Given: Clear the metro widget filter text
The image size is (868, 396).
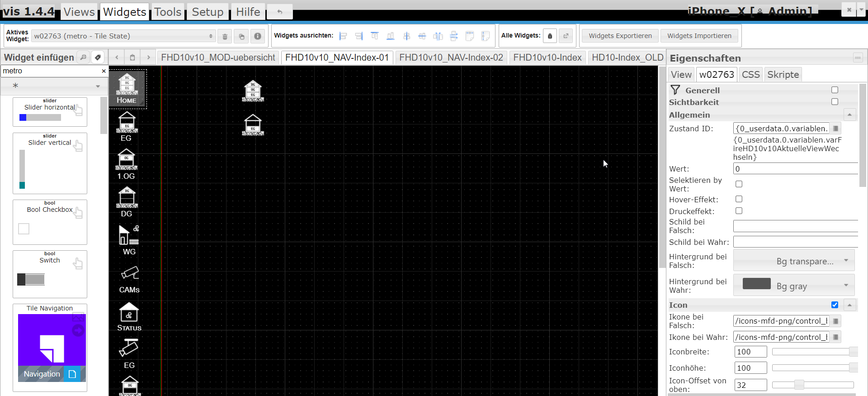Looking at the screenshot, I should pos(104,71).
